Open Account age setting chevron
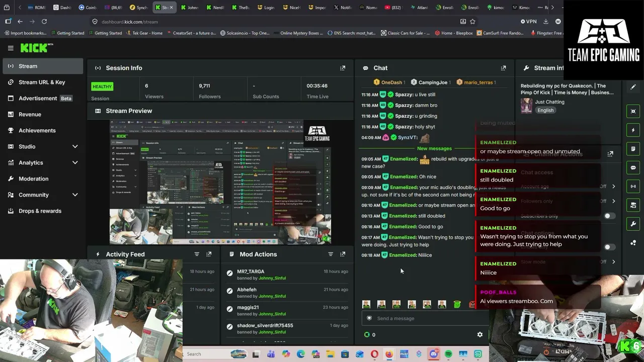The height and width of the screenshot is (362, 644). pos(613,187)
